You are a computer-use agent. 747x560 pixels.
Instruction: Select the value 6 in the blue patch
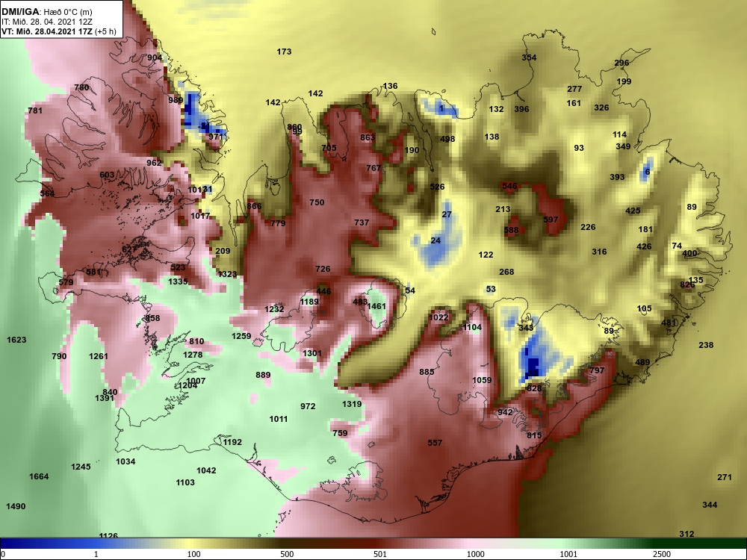point(647,172)
